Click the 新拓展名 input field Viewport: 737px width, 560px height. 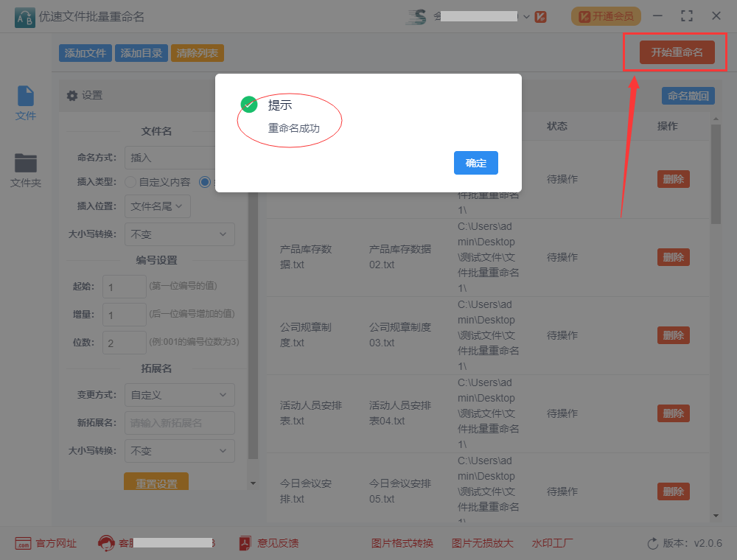179,423
